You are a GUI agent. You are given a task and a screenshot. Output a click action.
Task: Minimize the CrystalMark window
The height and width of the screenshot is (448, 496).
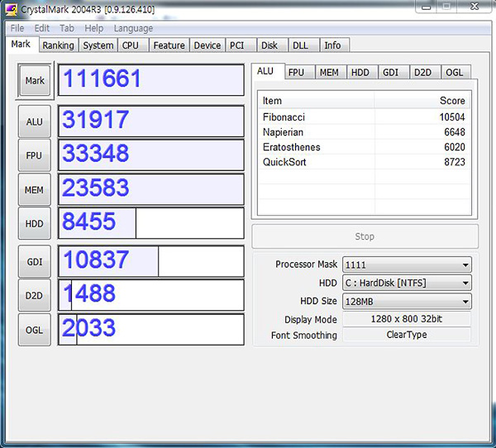(426, 7)
